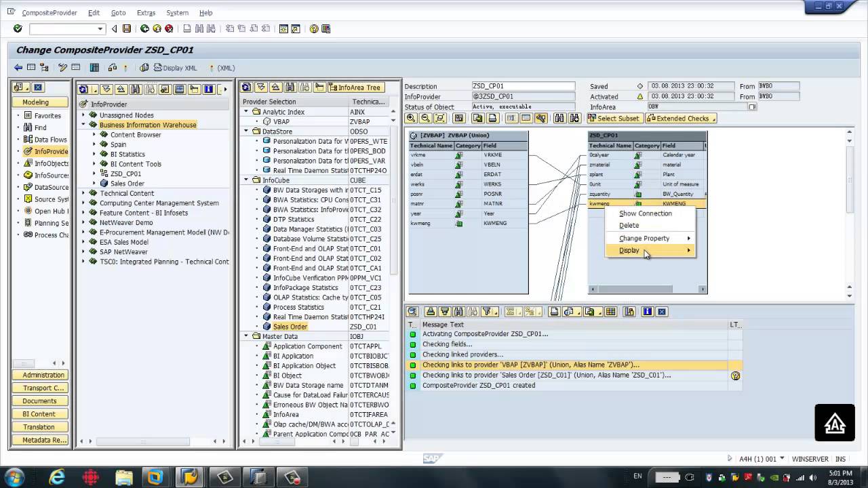
Task: Click the Sort Descending icon in log toolbar
Action: 444,312
